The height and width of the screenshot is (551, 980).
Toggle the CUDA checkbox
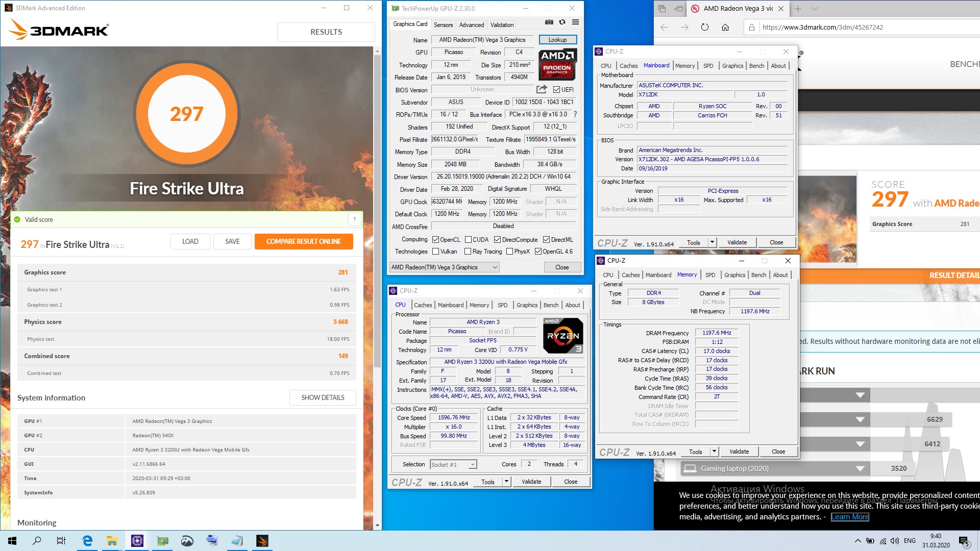(x=468, y=240)
